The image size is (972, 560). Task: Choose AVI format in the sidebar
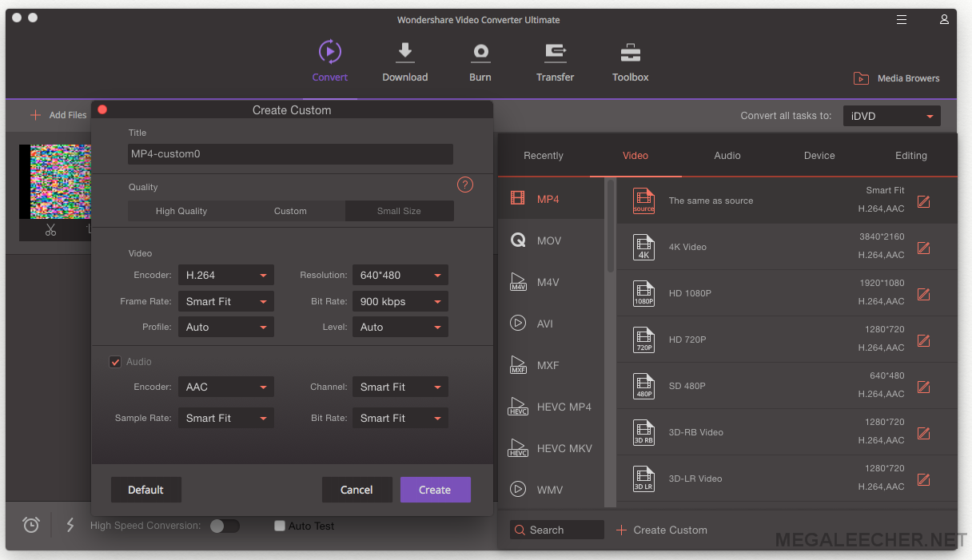(x=552, y=324)
